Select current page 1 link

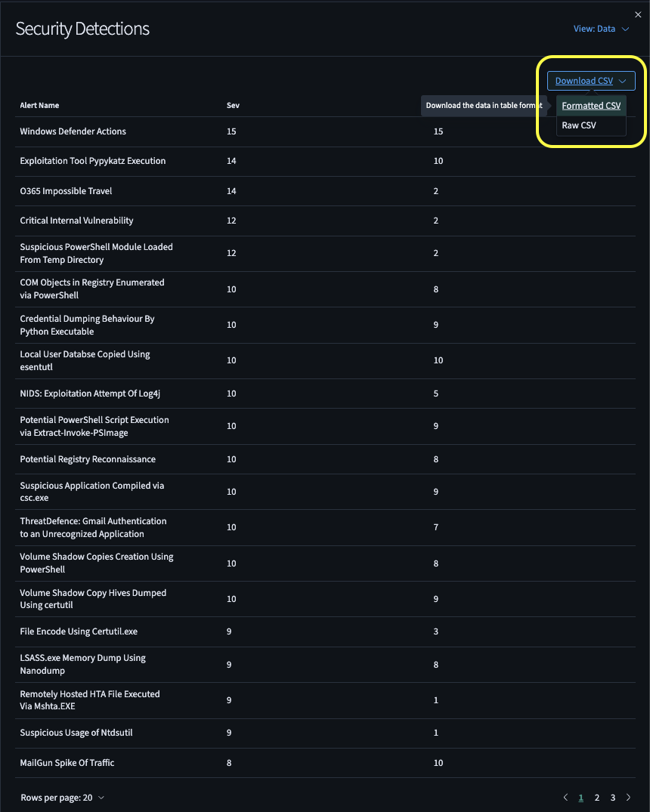pos(581,798)
